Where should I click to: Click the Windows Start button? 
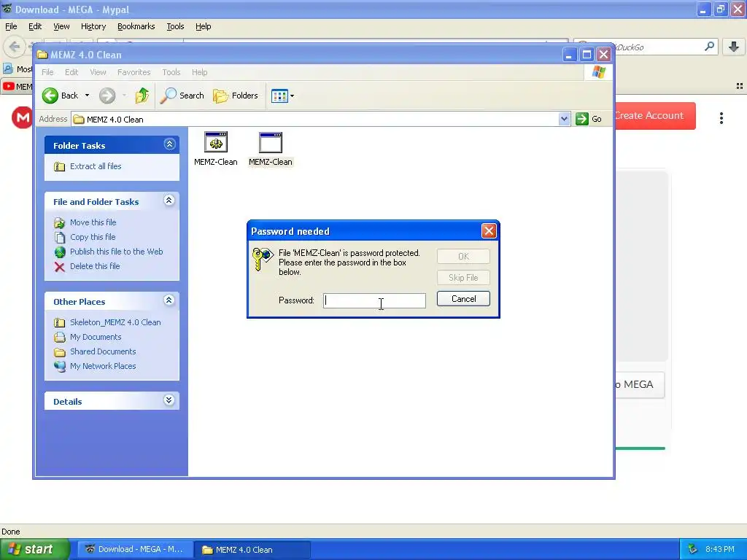(x=34, y=550)
